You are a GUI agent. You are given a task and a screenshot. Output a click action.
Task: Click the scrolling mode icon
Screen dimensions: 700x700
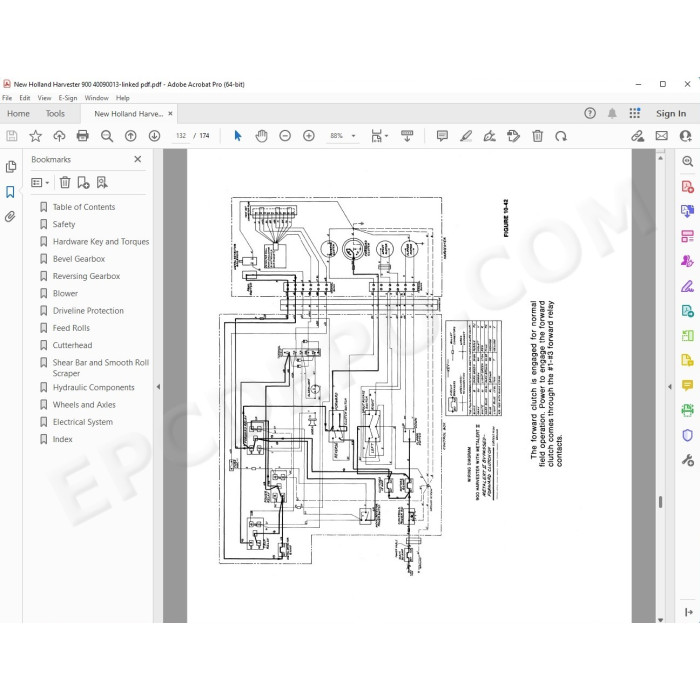coord(407,136)
